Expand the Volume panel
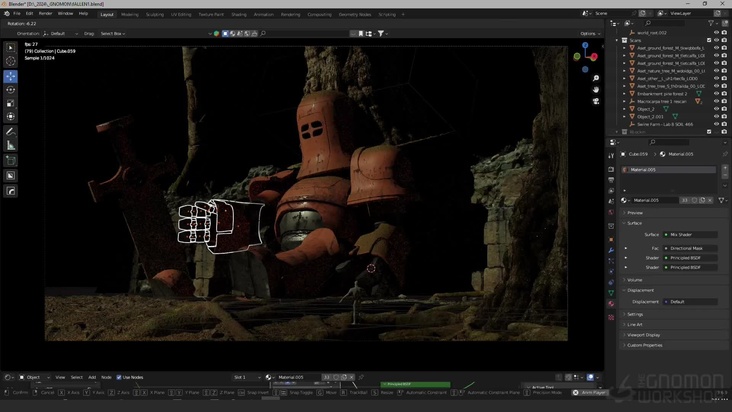This screenshot has width=732, height=412. point(634,280)
